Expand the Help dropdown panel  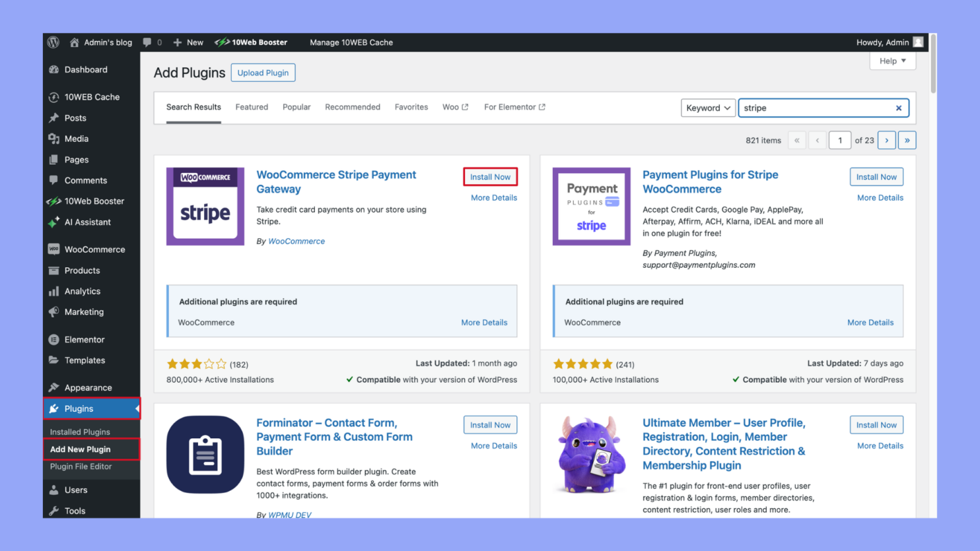click(892, 61)
